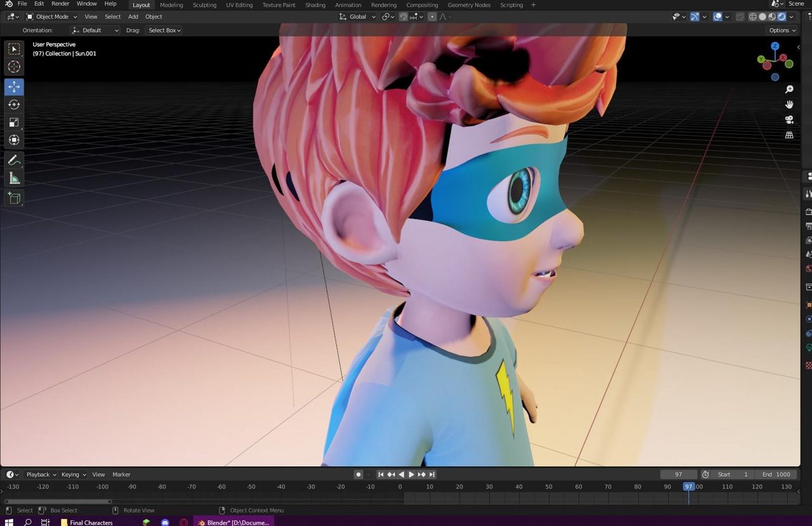812x526 pixels.
Task: Choose the Measure tool
Action: [x=14, y=178]
